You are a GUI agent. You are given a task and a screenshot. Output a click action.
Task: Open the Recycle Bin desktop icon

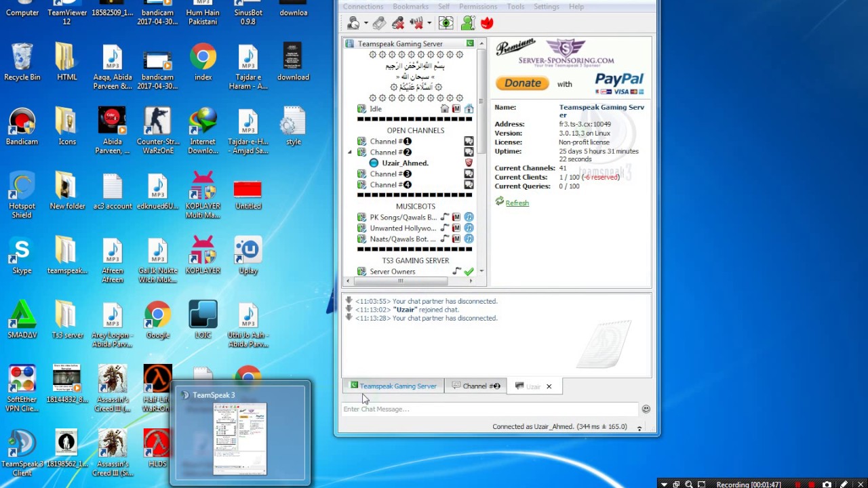[x=22, y=62]
